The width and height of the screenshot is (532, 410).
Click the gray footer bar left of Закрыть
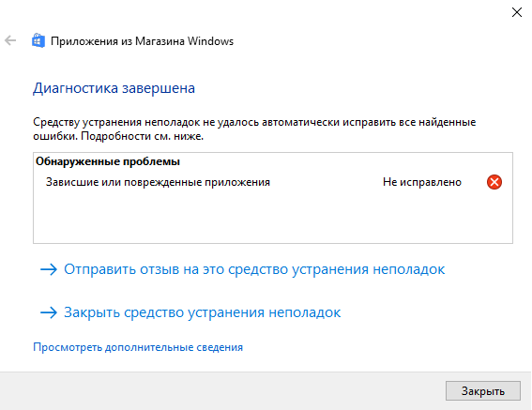click(x=220, y=391)
